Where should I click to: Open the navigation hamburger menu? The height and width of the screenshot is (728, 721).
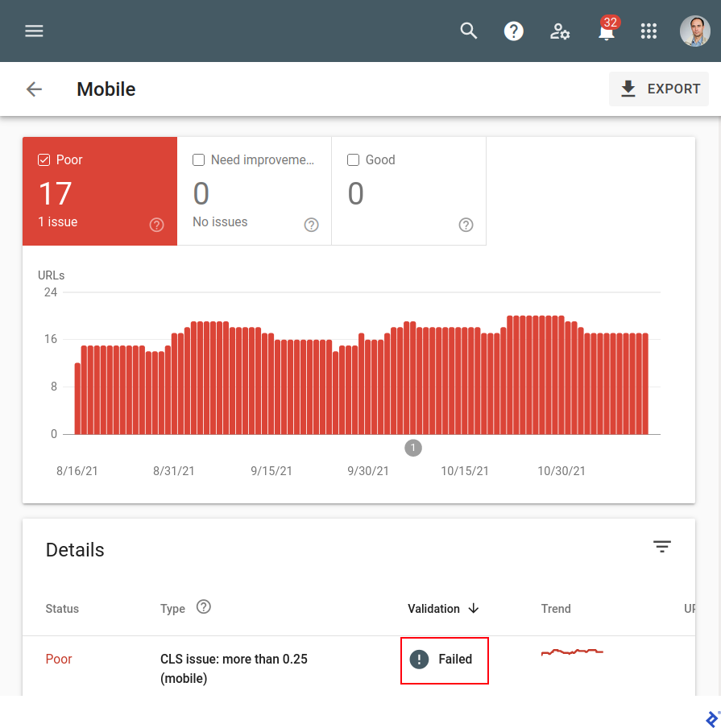33,31
